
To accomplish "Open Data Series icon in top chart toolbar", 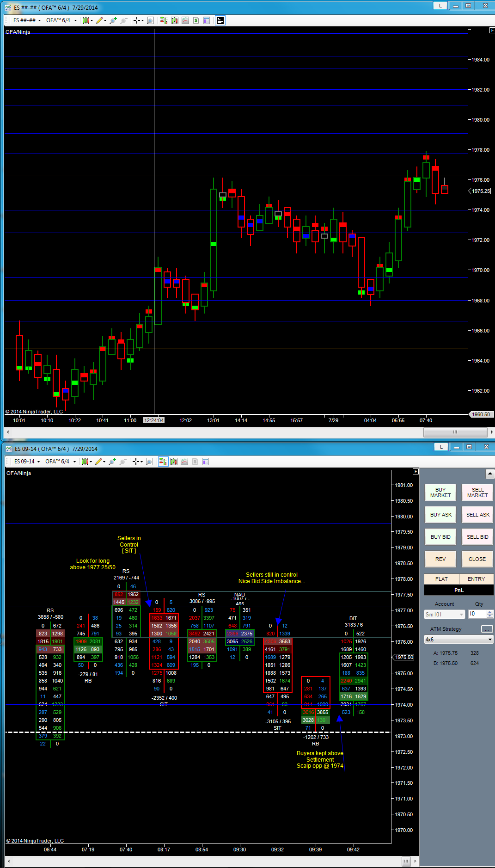I will tap(175, 20).
